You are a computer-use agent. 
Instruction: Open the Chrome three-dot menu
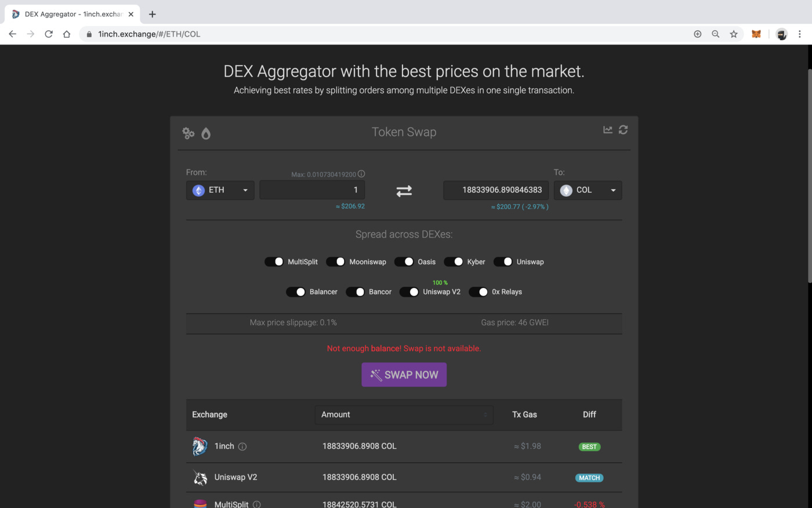coord(800,34)
